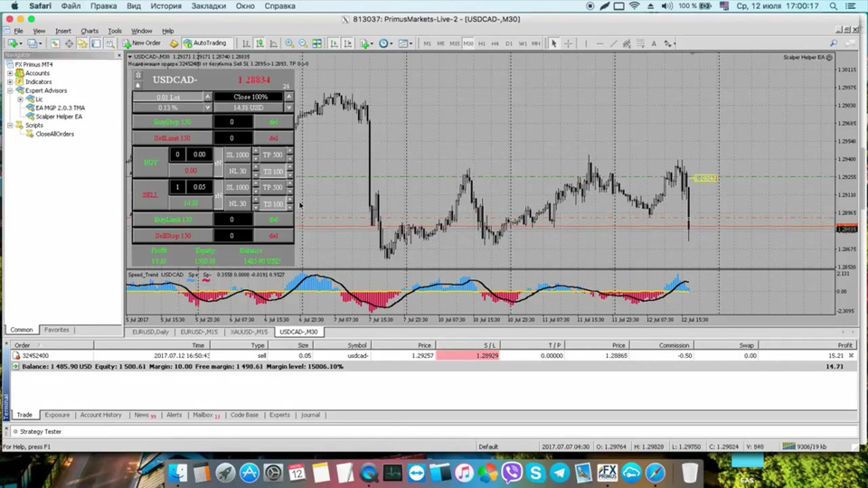The height and width of the screenshot is (488, 868).
Task: Draw a horizontal line tool
Action: click(x=599, y=43)
